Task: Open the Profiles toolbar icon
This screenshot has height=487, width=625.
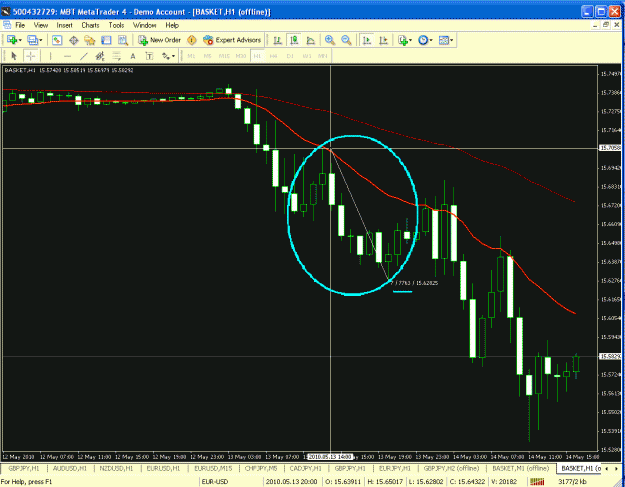Action: coord(31,40)
